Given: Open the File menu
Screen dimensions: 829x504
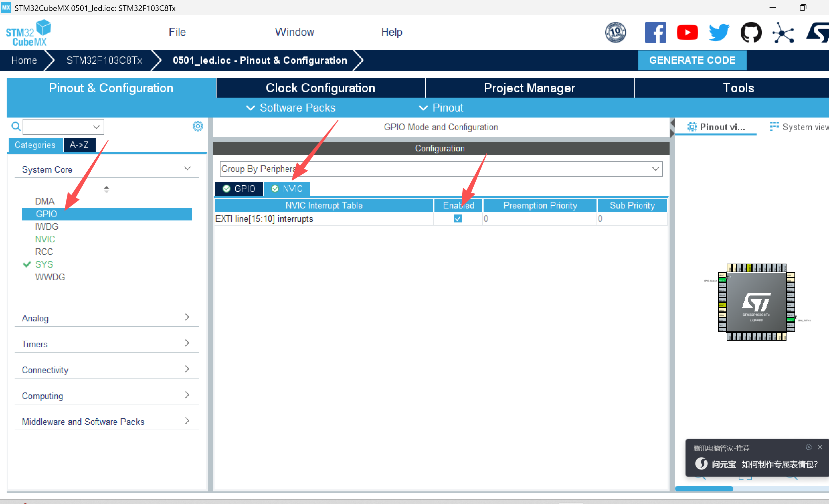Looking at the screenshot, I should 177,32.
